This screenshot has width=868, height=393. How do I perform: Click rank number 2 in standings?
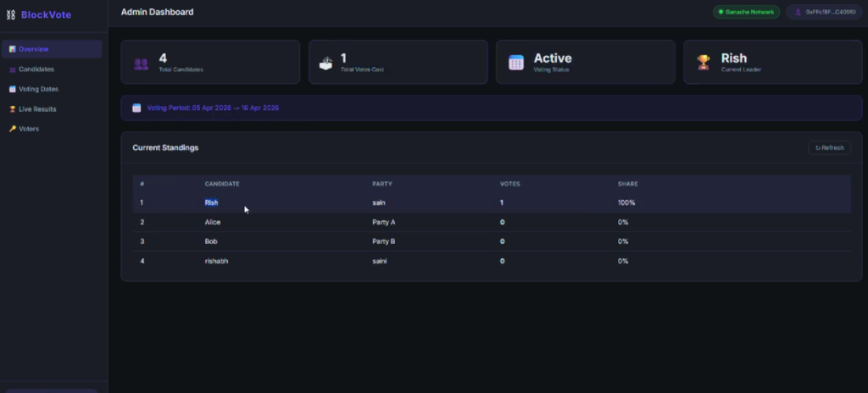pos(142,222)
